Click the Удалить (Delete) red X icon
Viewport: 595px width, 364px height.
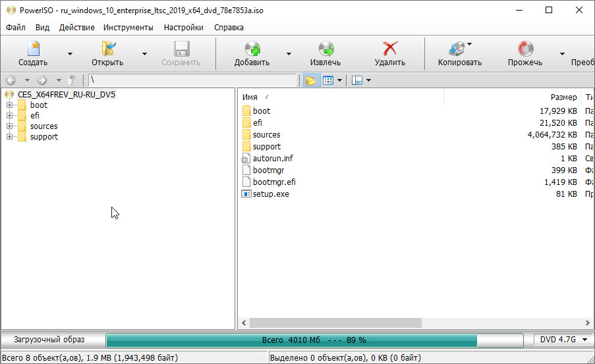click(x=390, y=49)
